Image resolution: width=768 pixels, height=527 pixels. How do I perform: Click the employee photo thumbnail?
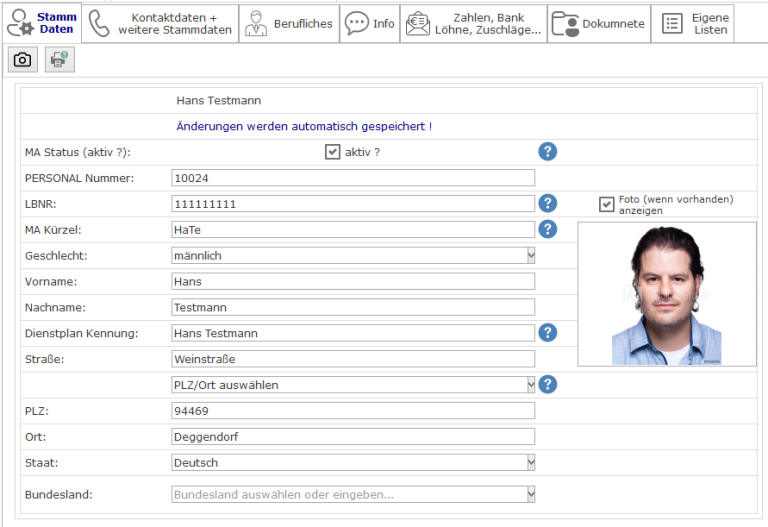667,294
